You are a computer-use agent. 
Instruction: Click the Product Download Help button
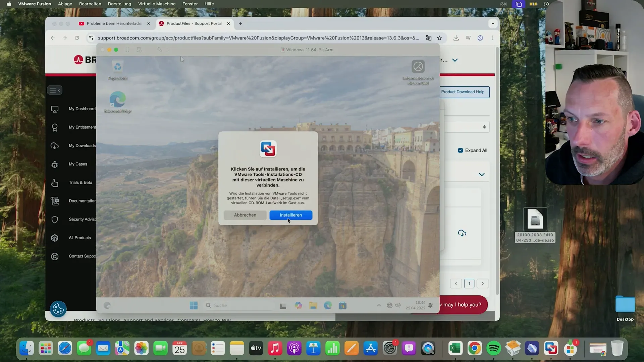[464, 92]
